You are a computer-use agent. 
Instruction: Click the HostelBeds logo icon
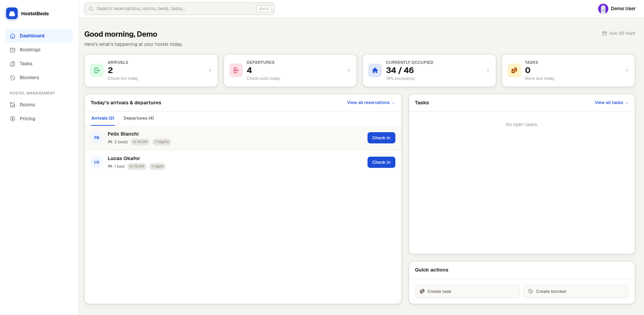(x=12, y=14)
